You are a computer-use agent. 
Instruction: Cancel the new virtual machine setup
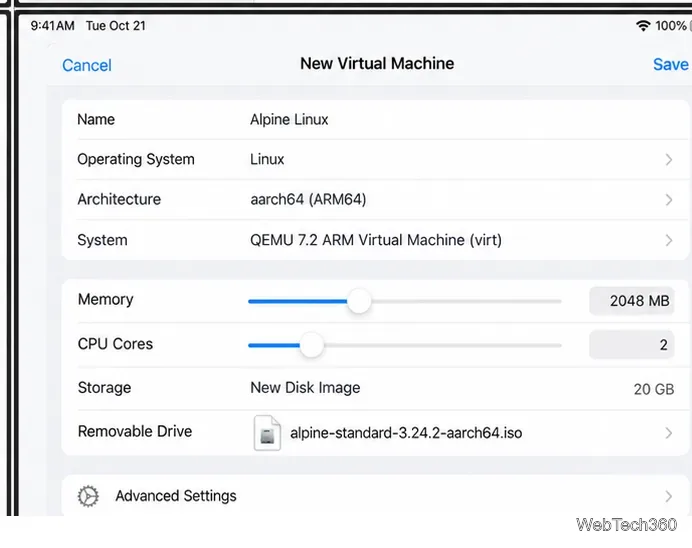[x=86, y=65]
